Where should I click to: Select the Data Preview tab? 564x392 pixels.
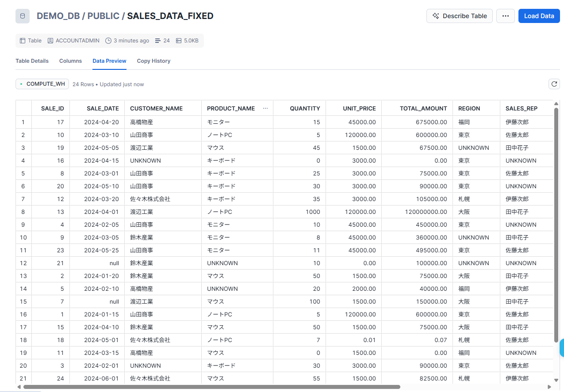[x=109, y=61]
